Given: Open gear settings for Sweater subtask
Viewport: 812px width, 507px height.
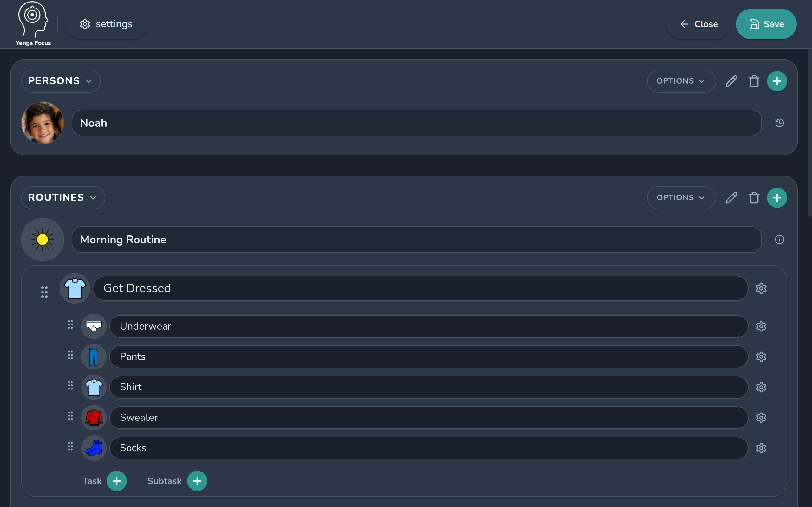Looking at the screenshot, I should (x=761, y=417).
